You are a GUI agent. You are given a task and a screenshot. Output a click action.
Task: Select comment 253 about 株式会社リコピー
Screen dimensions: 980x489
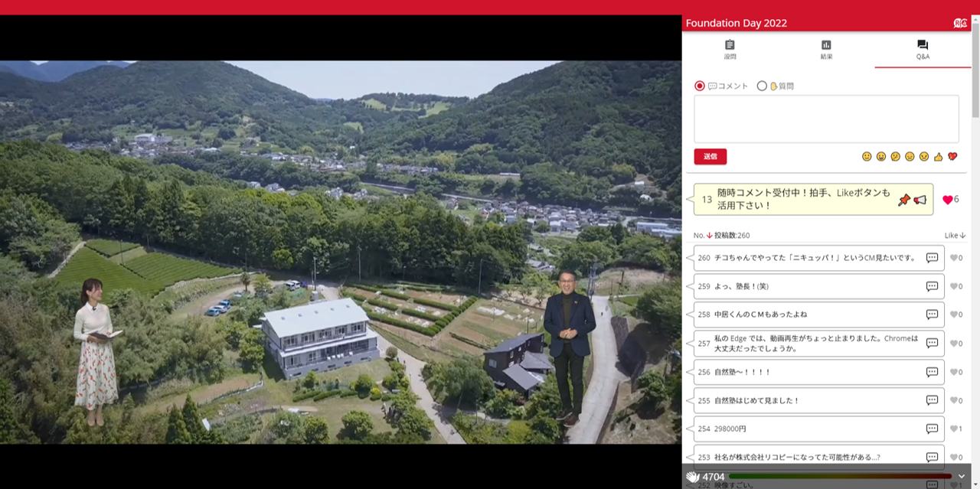click(x=797, y=457)
